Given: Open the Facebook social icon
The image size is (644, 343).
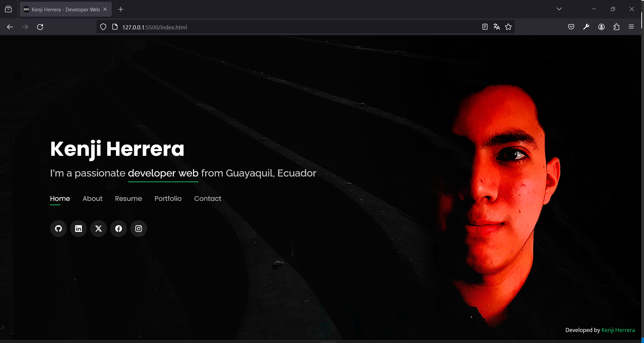Looking at the screenshot, I should click(119, 229).
